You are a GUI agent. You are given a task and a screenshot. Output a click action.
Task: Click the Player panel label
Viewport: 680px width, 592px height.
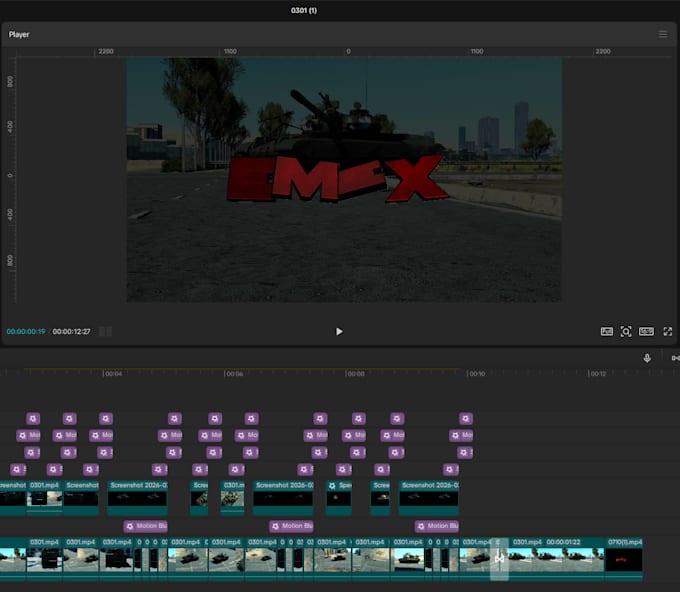coord(19,34)
